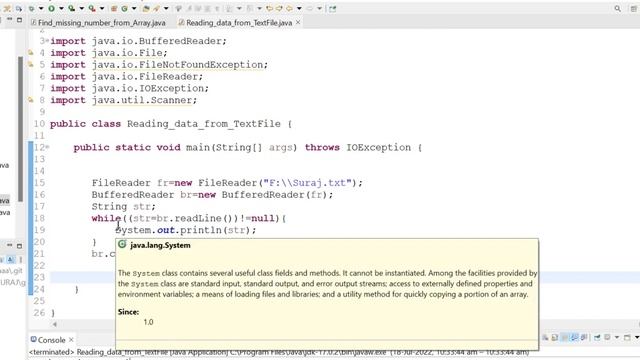Viewport: 640px width, 360px height.
Task: Toggle Scroll Lock in the Console toolbar
Action: (555, 337)
